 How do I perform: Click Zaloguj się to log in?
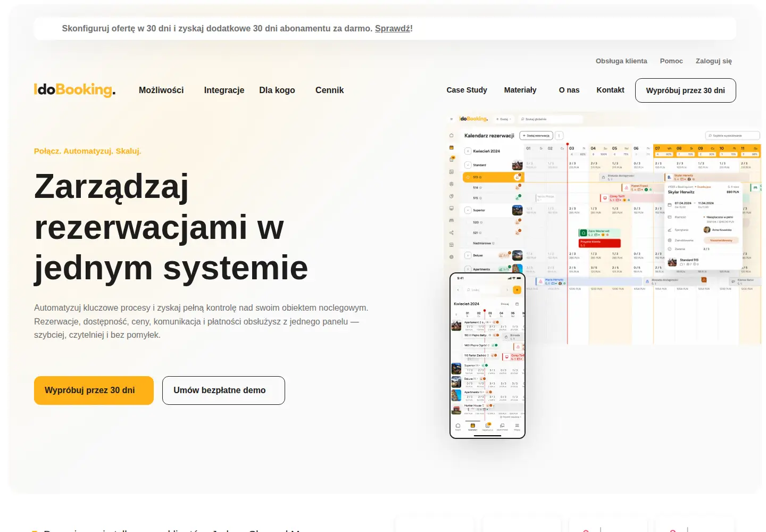(x=714, y=61)
